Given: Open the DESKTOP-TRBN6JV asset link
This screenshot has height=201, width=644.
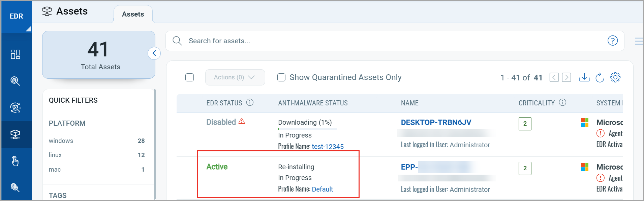Looking at the screenshot, I should (x=436, y=122).
